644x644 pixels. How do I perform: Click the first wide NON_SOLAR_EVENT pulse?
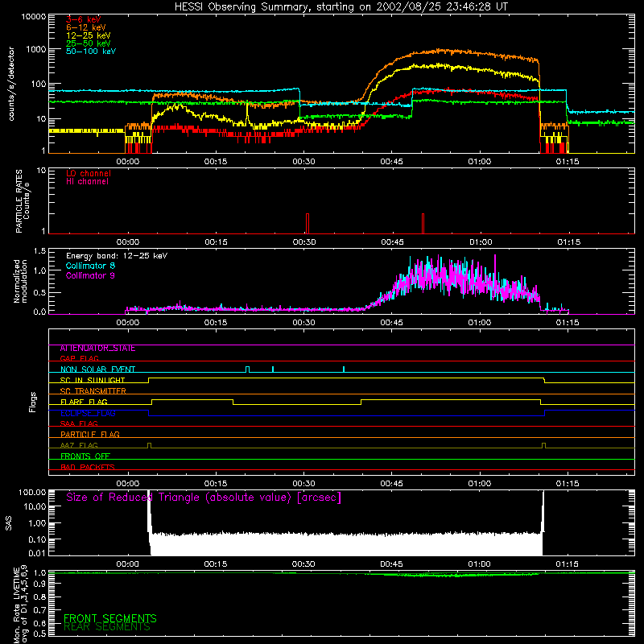click(247, 369)
